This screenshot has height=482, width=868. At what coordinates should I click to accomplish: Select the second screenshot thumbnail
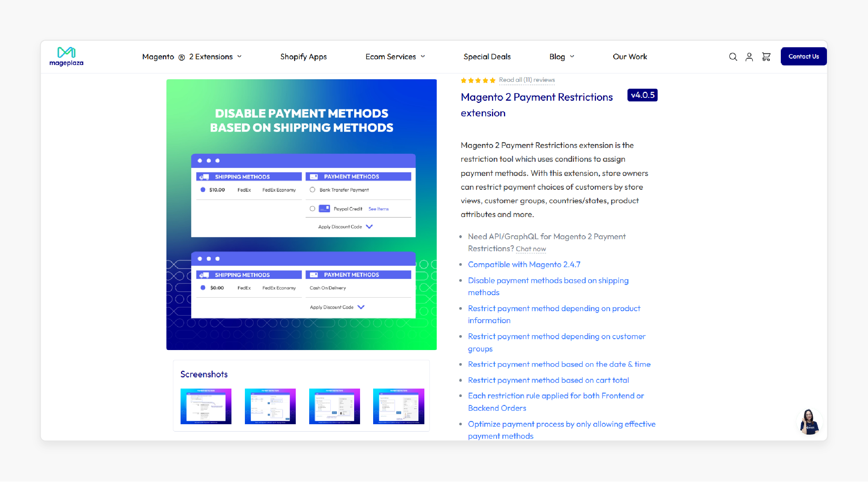270,406
